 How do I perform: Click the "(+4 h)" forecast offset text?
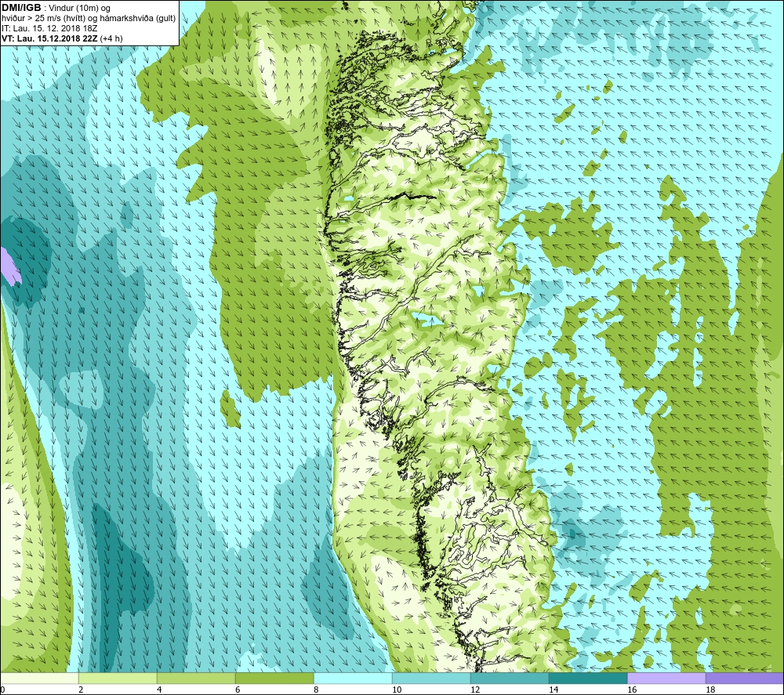111,38
